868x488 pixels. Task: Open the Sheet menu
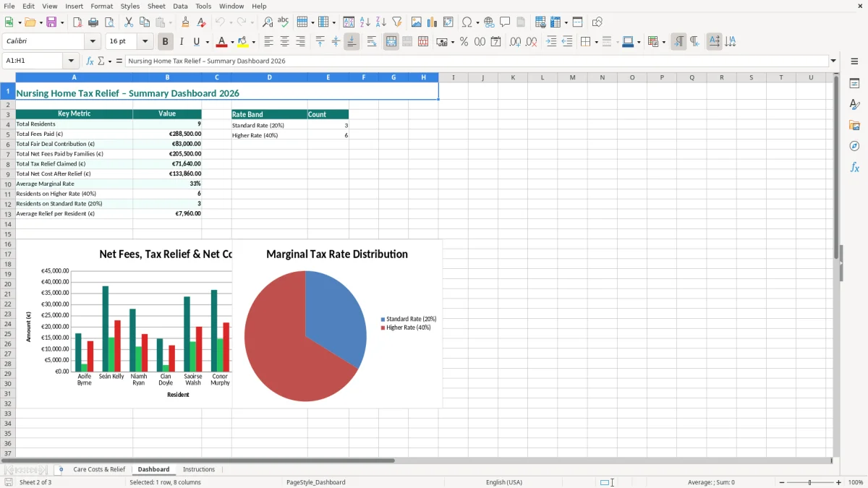pos(156,6)
